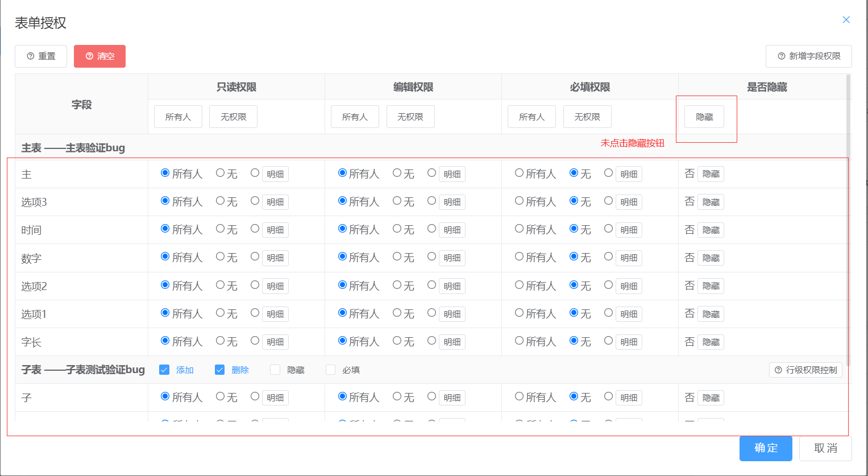
Task: Open 行级权限控制 row permission control
Action: [x=805, y=370]
